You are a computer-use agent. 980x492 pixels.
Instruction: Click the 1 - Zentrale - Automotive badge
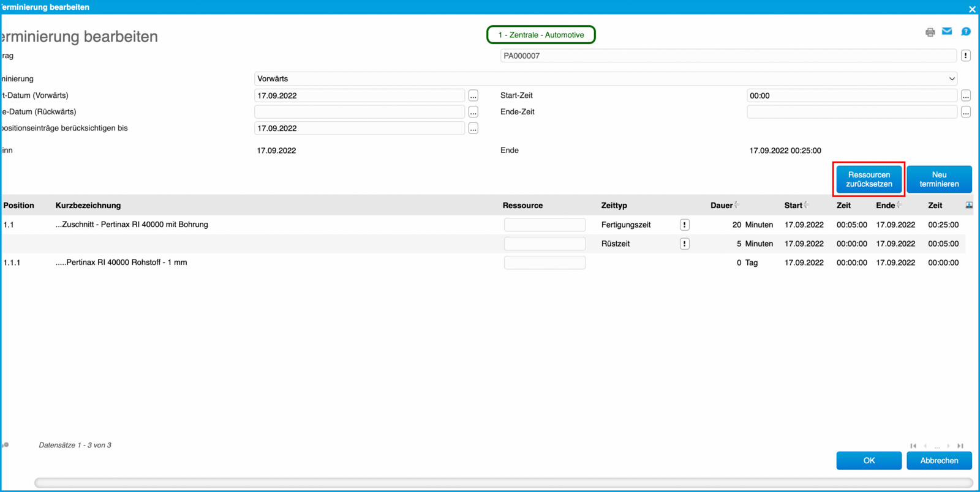click(x=541, y=35)
